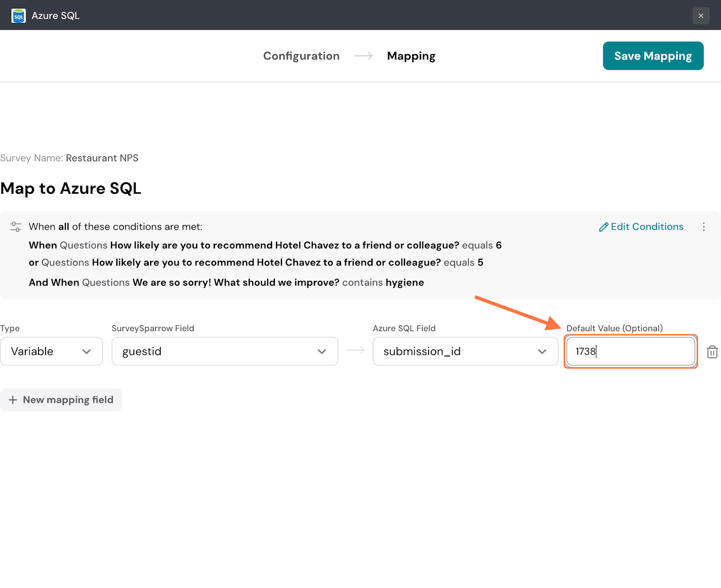The height and width of the screenshot is (588, 721).
Task: Open the Edit Conditions link
Action: pos(647,227)
